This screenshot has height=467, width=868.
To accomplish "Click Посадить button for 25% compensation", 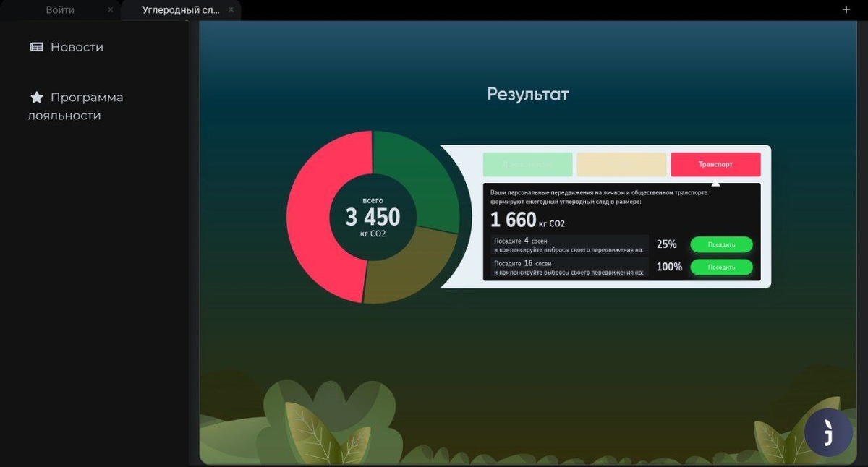I will click(x=721, y=244).
